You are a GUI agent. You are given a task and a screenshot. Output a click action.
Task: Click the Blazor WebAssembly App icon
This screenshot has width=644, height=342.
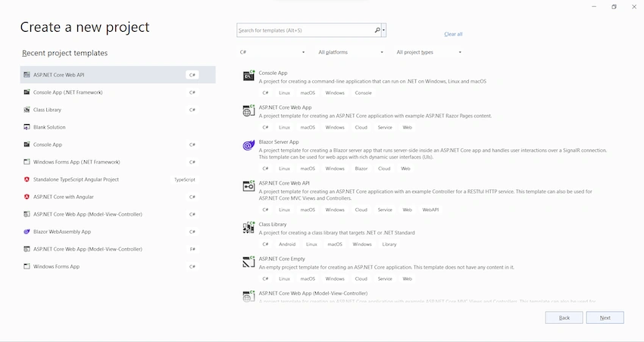[27, 232]
